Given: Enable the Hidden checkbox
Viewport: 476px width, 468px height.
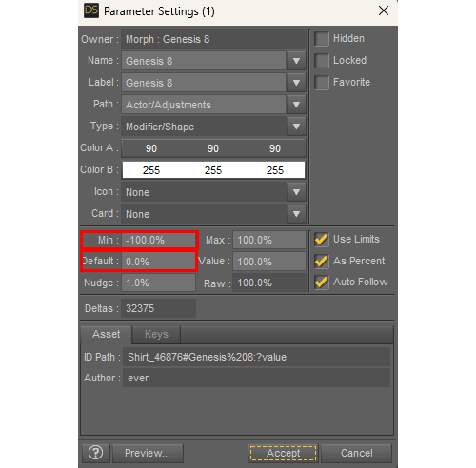Looking at the screenshot, I should 322,39.
